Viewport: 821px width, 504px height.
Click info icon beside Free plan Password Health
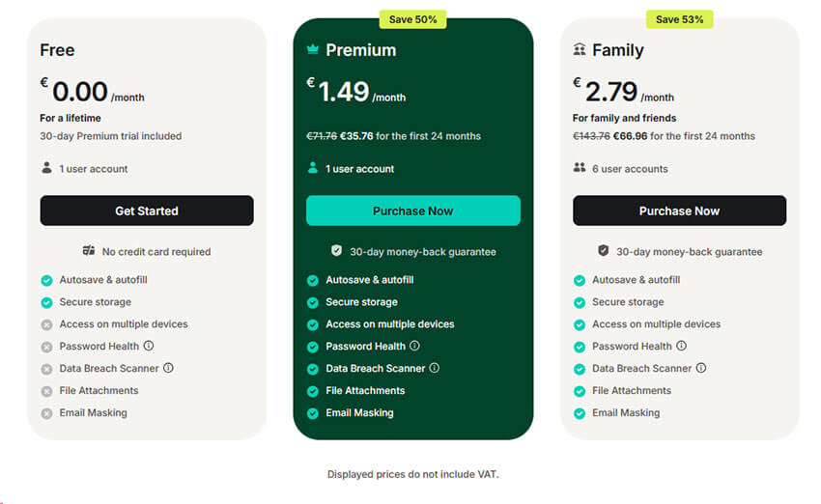(149, 346)
